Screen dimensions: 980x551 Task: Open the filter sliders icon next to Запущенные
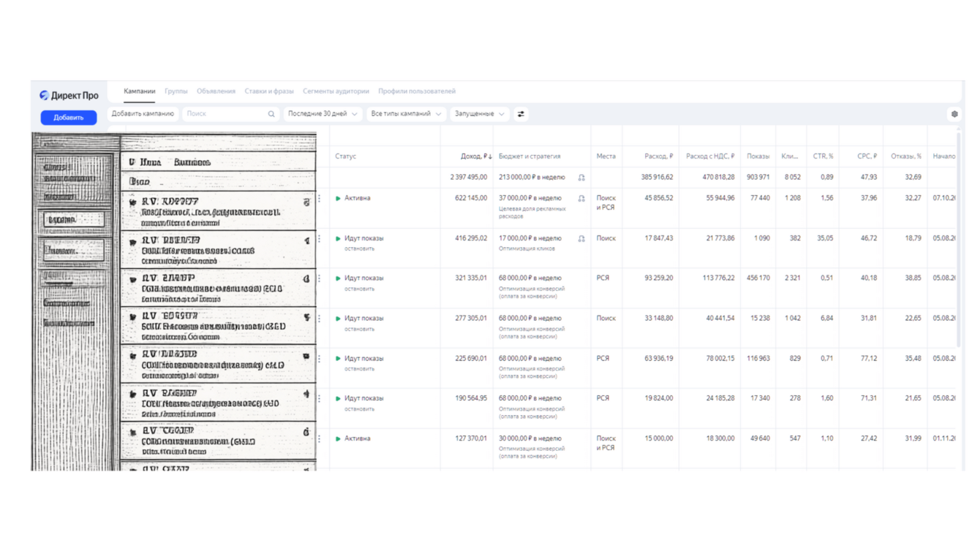521,114
